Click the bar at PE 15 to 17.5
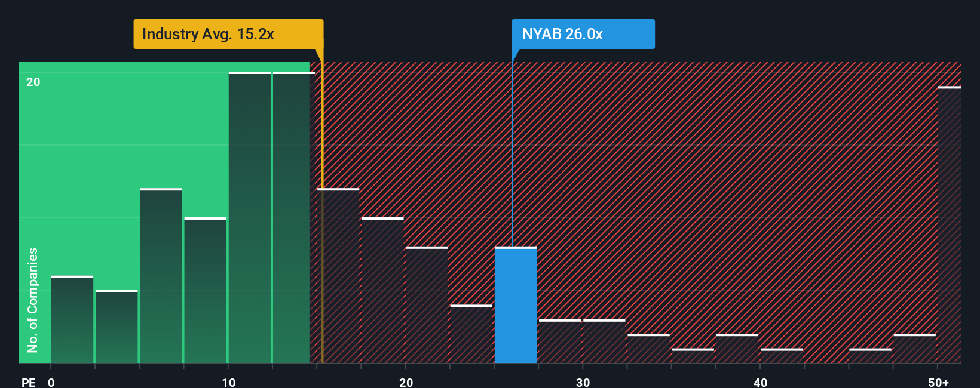 click(x=338, y=276)
